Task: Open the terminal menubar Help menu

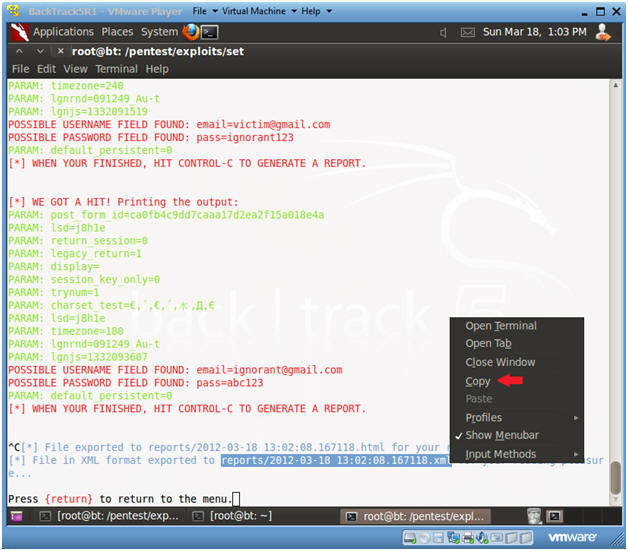Action: click(x=157, y=69)
